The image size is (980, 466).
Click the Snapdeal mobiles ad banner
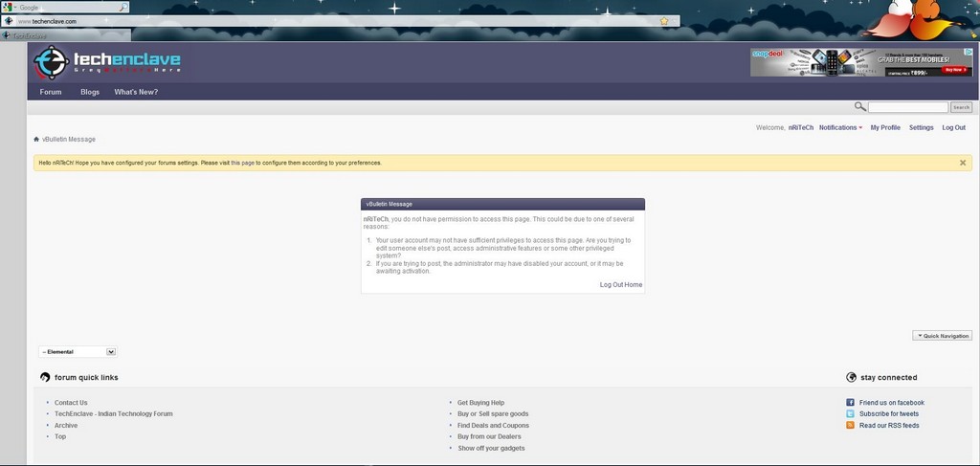(861, 62)
